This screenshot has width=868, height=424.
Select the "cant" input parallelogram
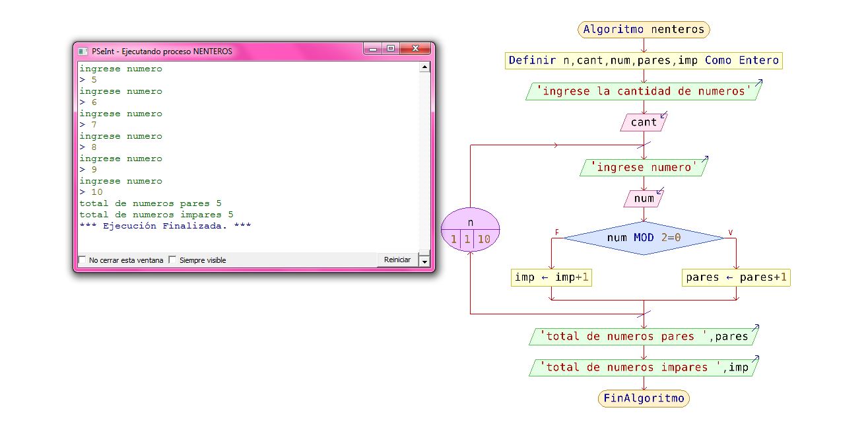pos(643,122)
